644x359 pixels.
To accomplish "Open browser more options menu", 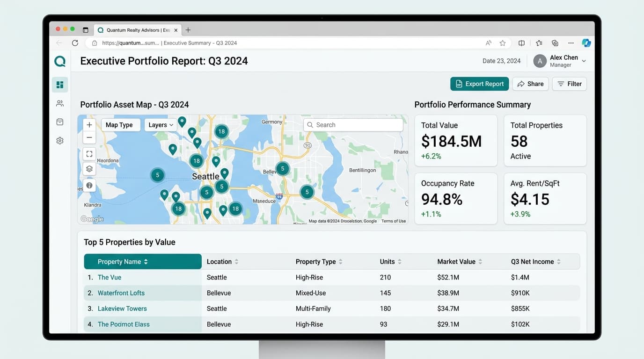I will [x=571, y=43].
